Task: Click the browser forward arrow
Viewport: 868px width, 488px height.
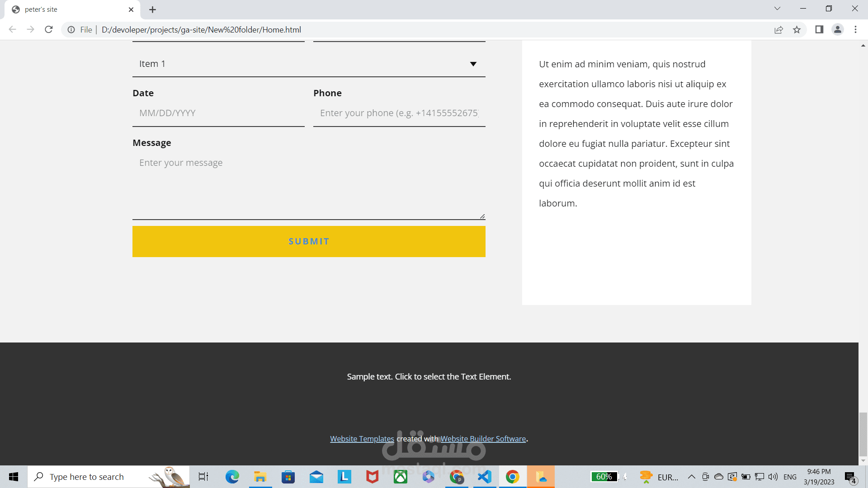Action: (x=30, y=29)
